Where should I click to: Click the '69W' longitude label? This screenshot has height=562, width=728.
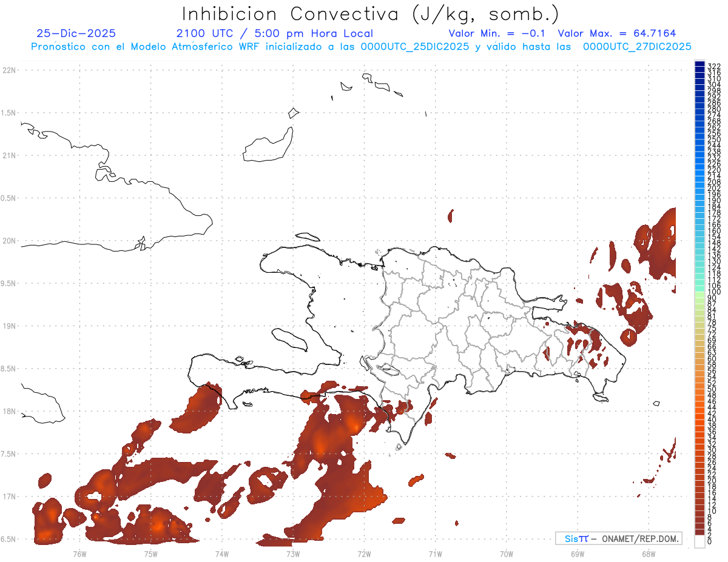[577, 553]
